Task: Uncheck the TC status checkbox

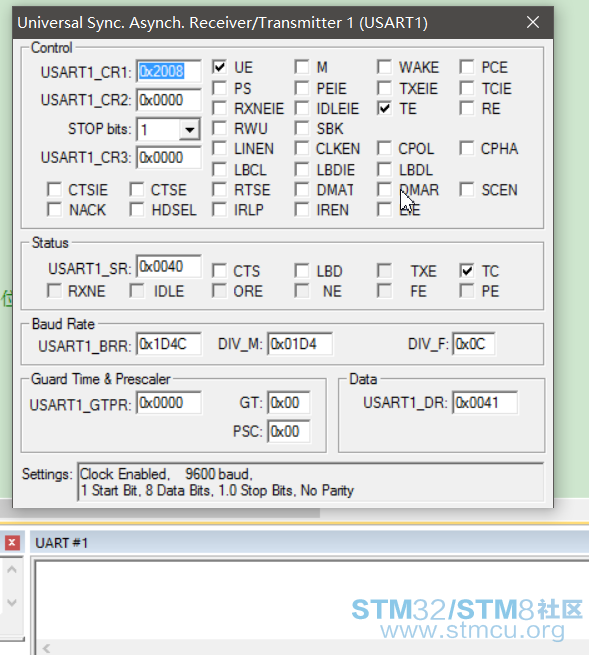Action: pyautogui.click(x=467, y=271)
